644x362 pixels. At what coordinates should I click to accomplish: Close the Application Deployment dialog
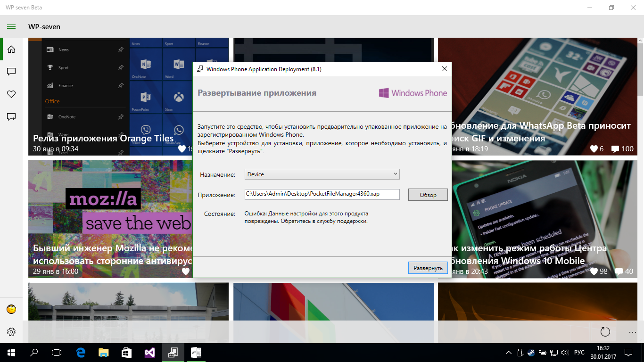[444, 69]
